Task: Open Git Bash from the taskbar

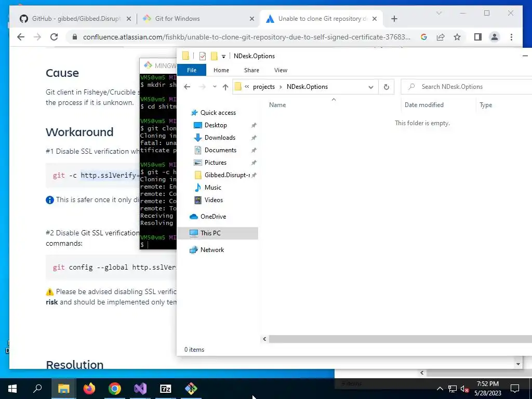Action: (191, 389)
